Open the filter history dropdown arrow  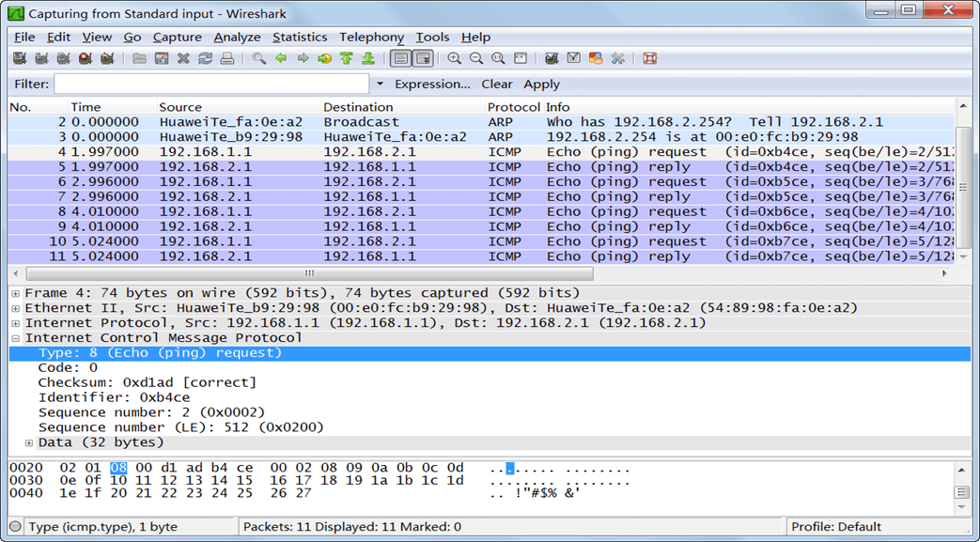(380, 85)
